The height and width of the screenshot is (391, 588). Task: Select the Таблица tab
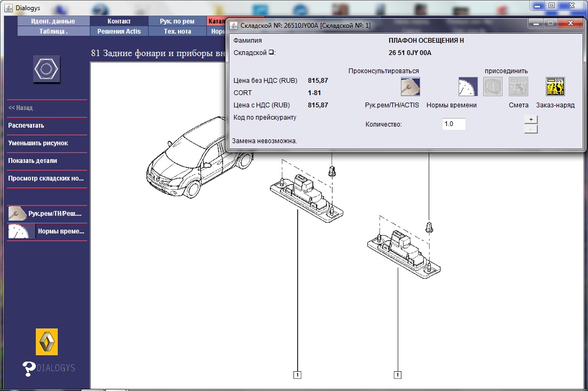pos(53,31)
